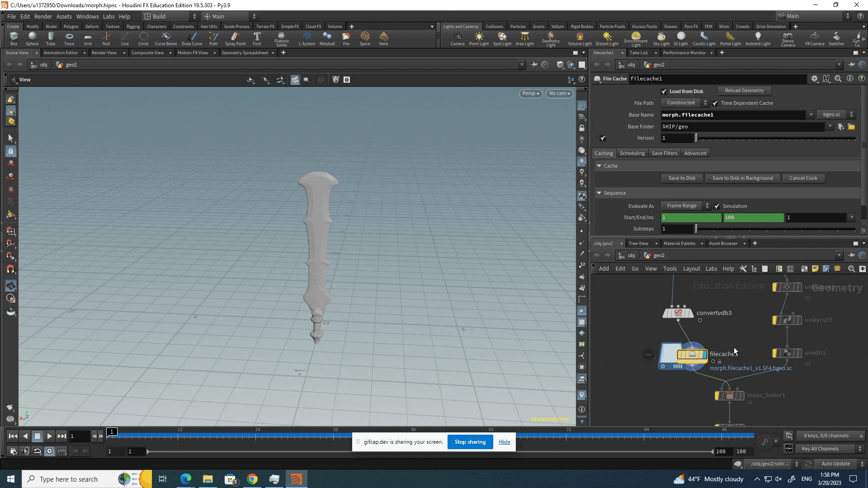This screenshot has width=868, height=488.
Task: Add an Area Light
Action: click(525, 38)
